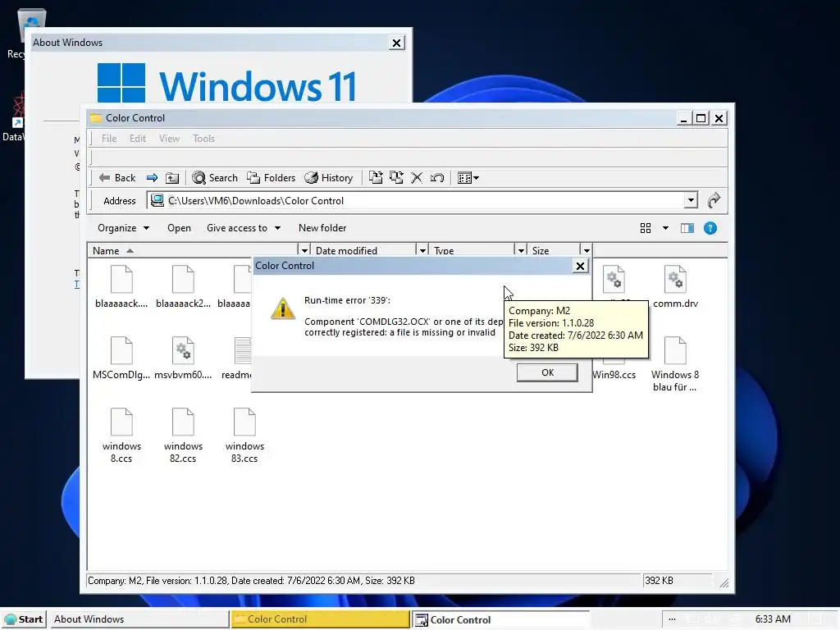The image size is (840, 630).
Task: Select the windows 83.ccs file
Action: (x=244, y=436)
